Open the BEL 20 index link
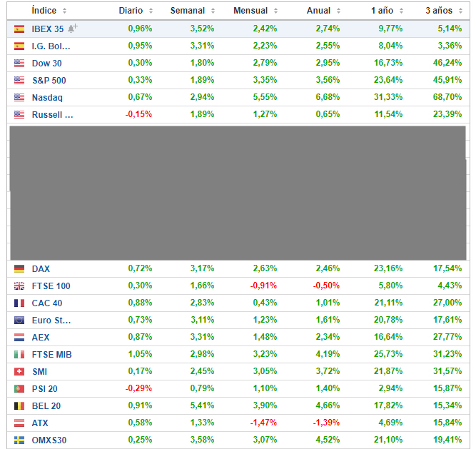 [46, 406]
